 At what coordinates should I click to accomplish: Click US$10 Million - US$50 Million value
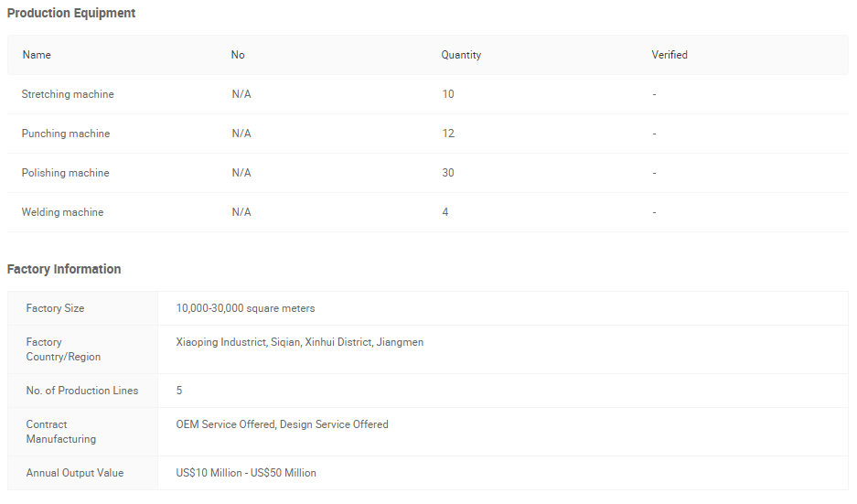pos(246,473)
